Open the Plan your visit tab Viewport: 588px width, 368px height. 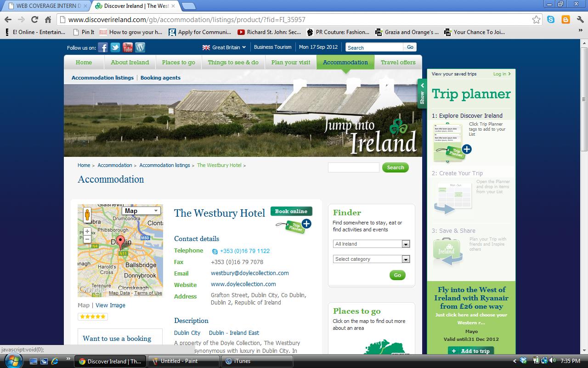pos(291,62)
